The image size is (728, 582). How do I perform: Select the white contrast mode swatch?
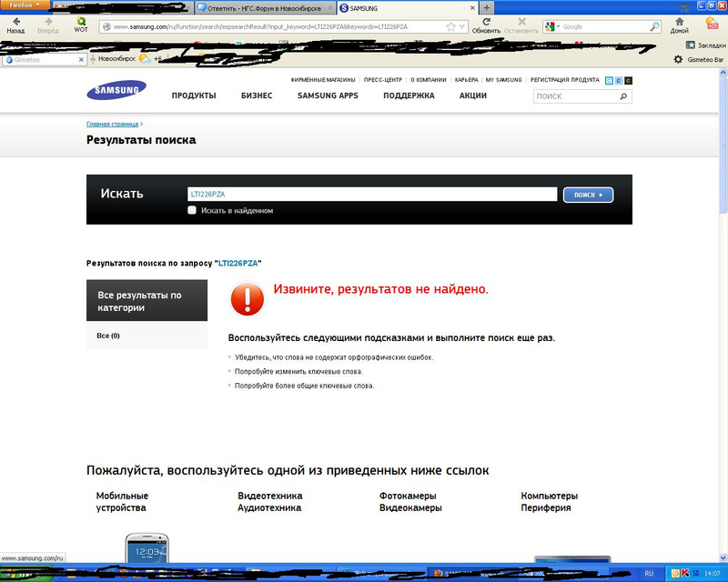(x=609, y=81)
